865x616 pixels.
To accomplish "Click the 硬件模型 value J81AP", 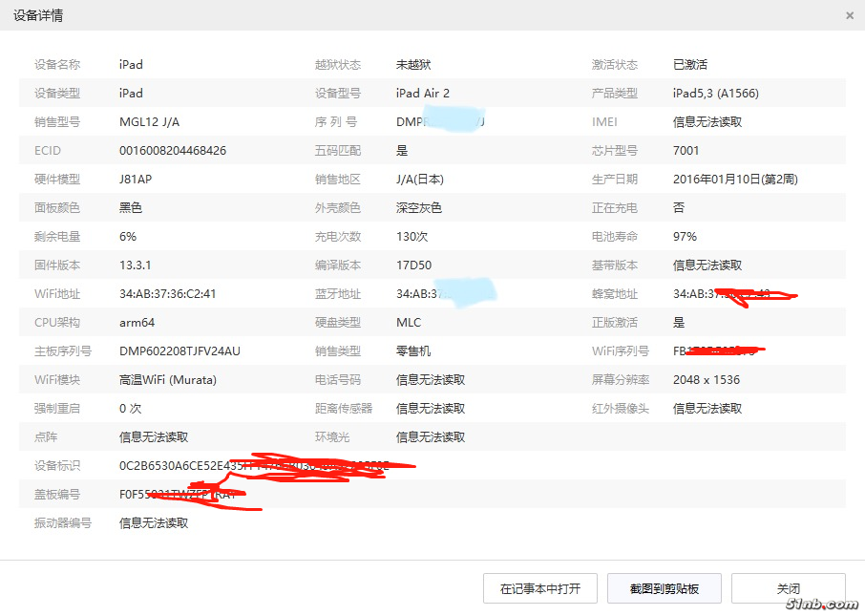I will point(136,180).
